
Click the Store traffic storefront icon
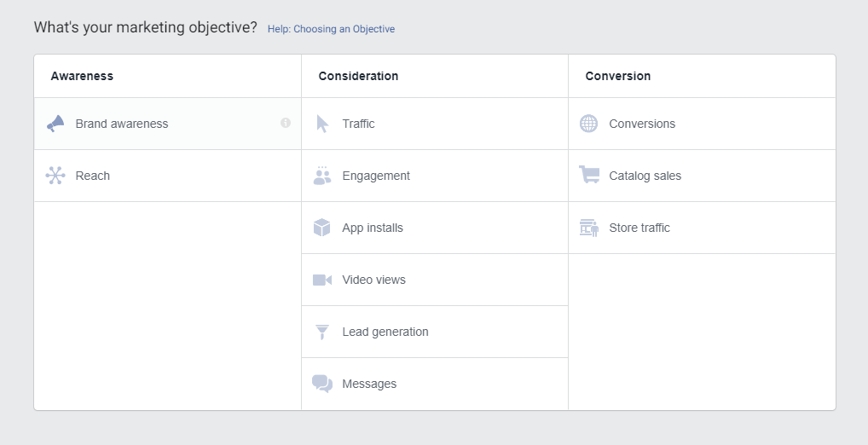coord(589,228)
